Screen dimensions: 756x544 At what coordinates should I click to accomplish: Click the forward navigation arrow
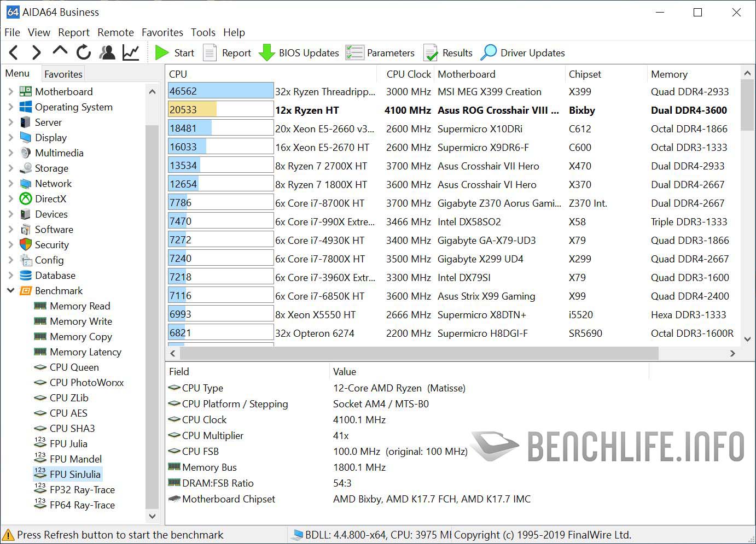tap(36, 52)
